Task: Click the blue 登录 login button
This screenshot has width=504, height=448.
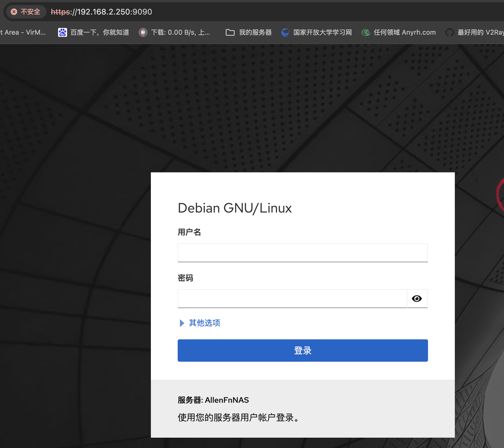Action: pos(303,351)
